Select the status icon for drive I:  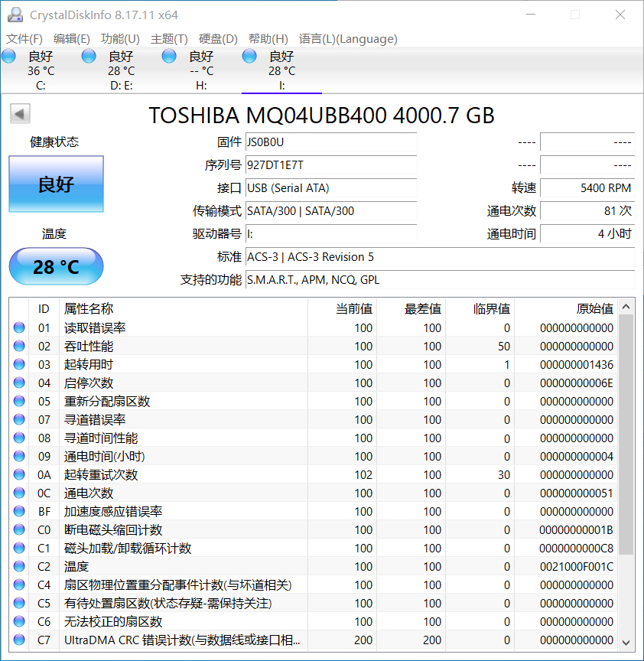point(249,55)
